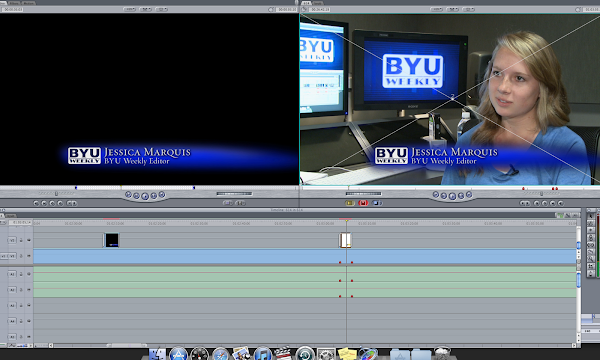Click the Timeline playhead in ruler
The width and height of the screenshot is (600, 360).
coord(346,221)
